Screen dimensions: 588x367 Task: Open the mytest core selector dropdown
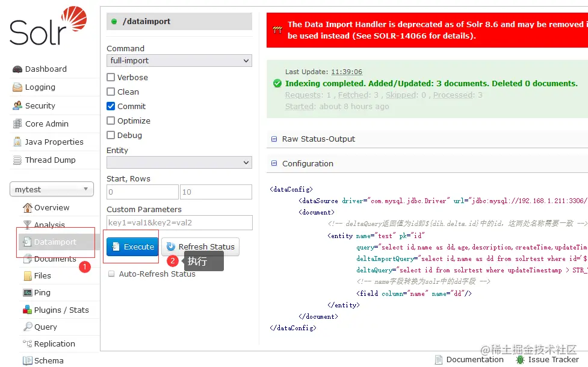[x=52, y=189]
